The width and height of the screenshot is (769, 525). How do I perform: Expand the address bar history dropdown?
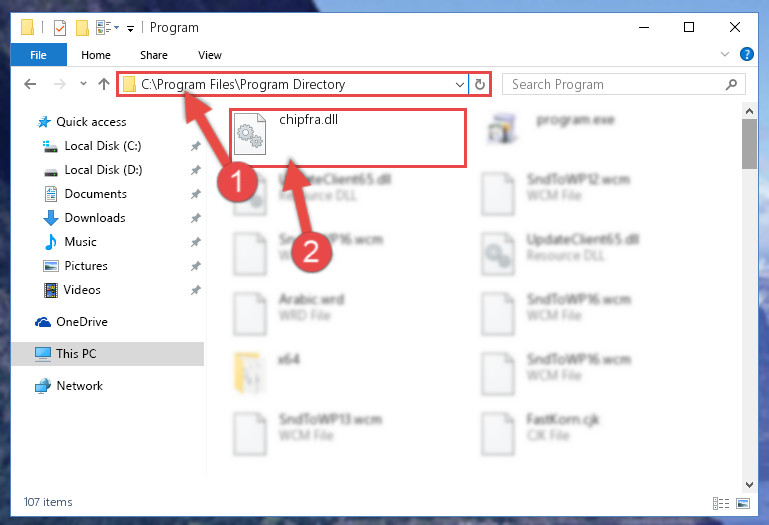(460, 84)
